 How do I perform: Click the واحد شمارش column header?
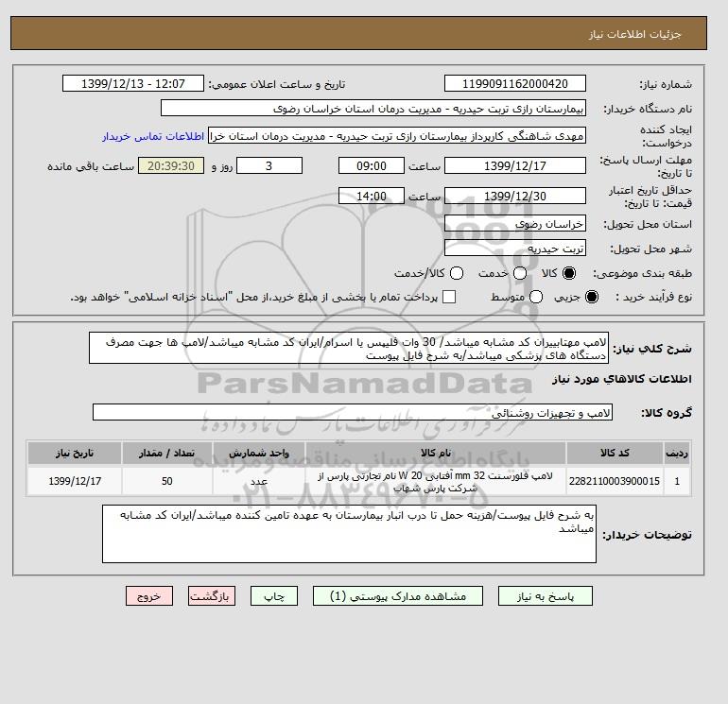[x=259, y=453]
